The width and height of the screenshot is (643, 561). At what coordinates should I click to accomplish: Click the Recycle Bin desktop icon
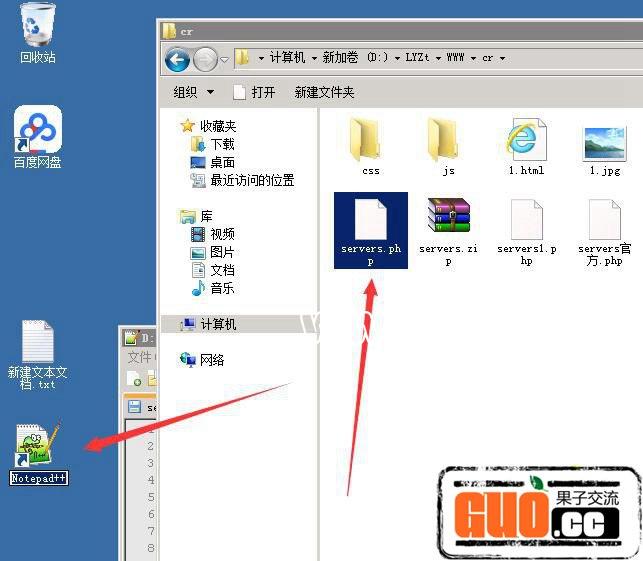(x=38, y=30)
